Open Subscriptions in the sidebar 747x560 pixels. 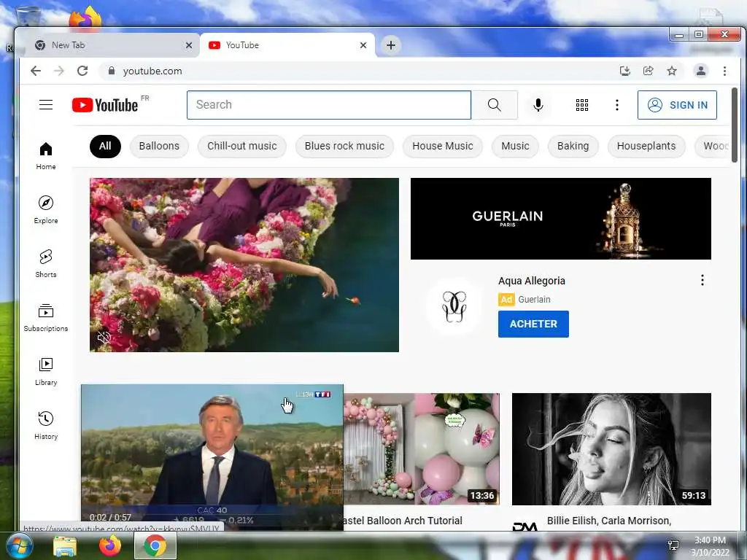click(46, 318)
